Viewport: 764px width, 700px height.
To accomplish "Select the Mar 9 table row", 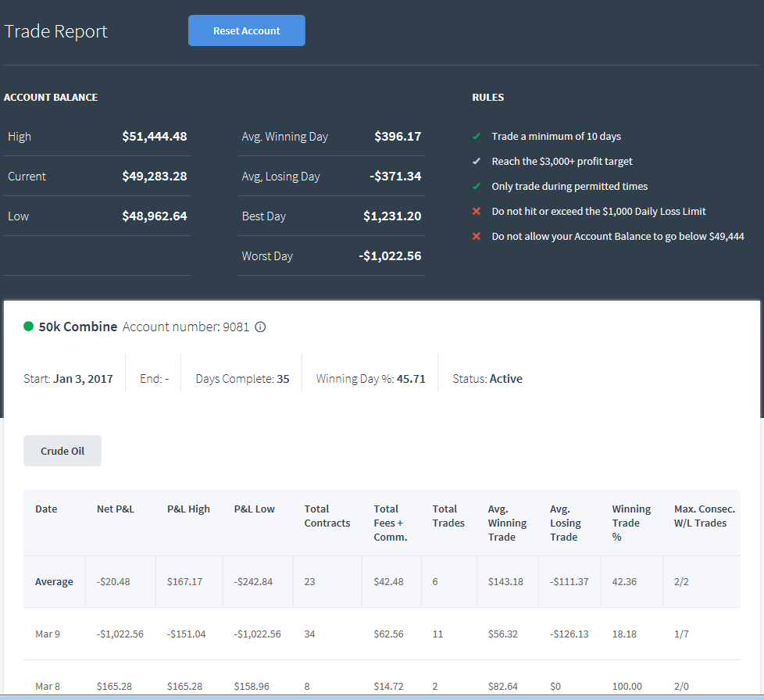I will (382, 634).
